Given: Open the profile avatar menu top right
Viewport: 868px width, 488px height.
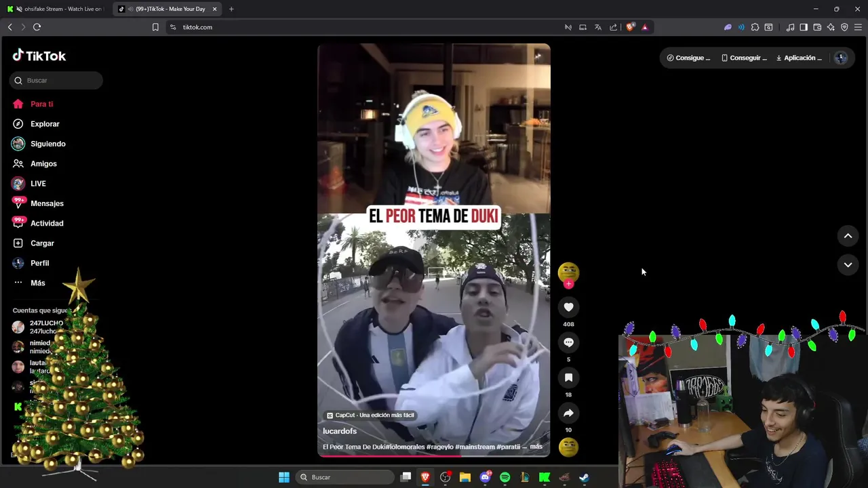Looking at the screenshot, I should 841,58.
